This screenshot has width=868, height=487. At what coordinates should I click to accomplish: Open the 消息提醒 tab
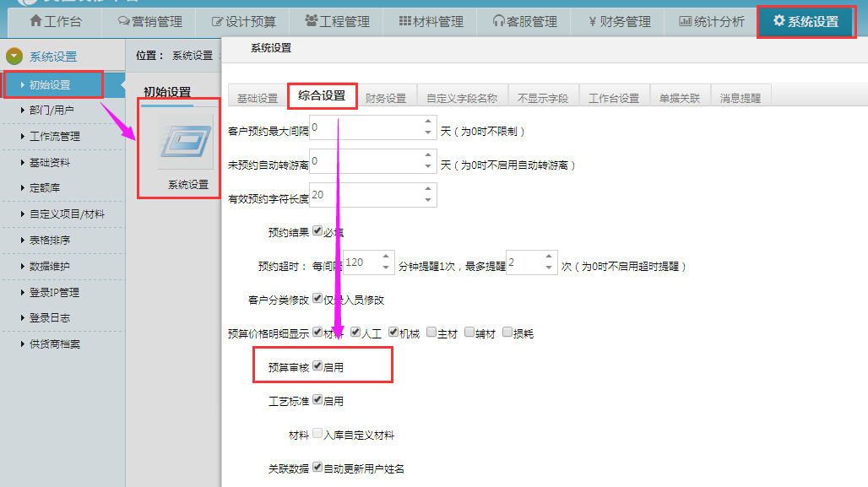(738, 95)
